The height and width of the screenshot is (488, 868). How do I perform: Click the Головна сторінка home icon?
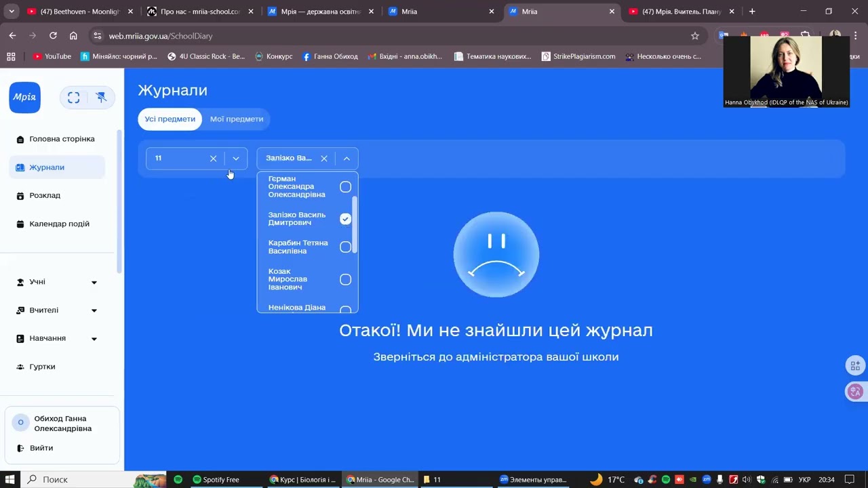click(20, 140)
